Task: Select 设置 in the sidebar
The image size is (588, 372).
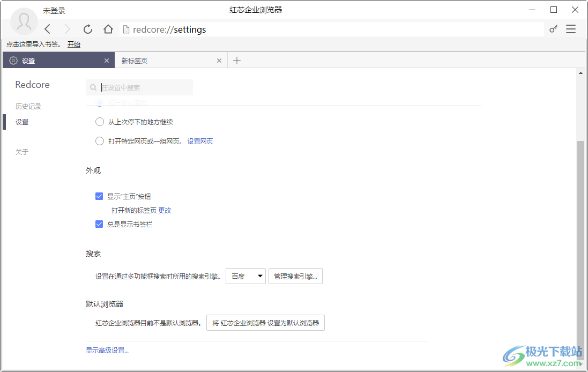Action: click(22, 122)
